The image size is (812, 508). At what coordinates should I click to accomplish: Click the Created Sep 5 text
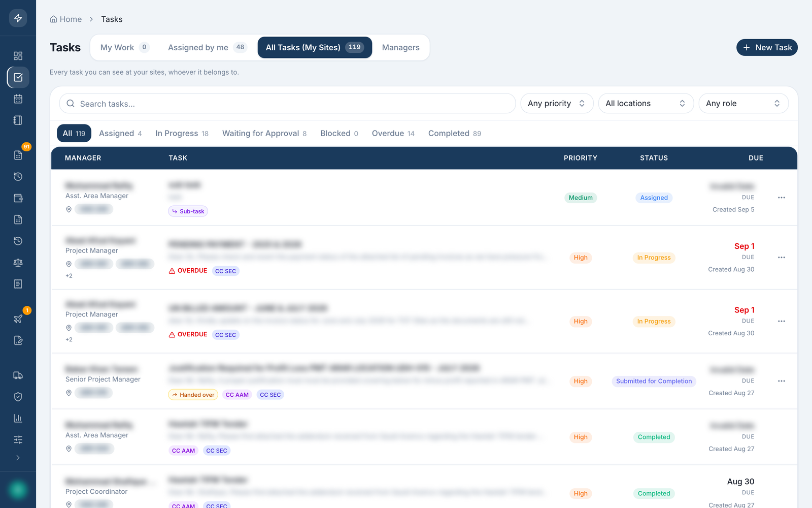coord(733,209)
